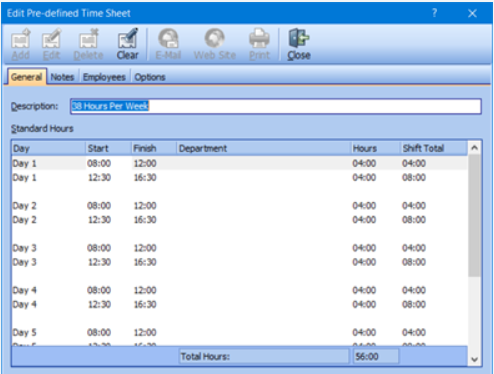Click the 04:00 Hours value in first Day 3 row
Viewport: 494px width, 374px height.
click(x=364, y=248)
